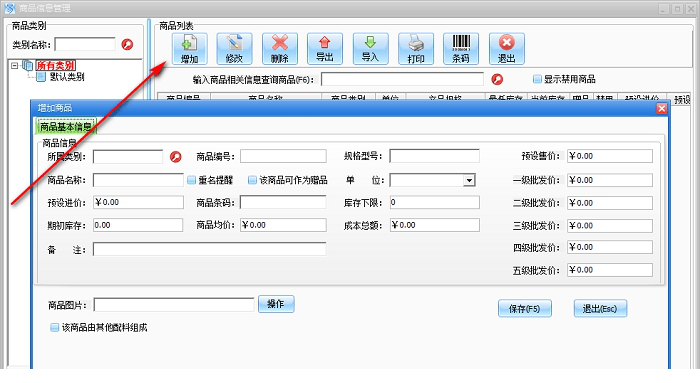
Task: Click the 退出 (Exit) toolbar icon
Action: tap(507, 49)
